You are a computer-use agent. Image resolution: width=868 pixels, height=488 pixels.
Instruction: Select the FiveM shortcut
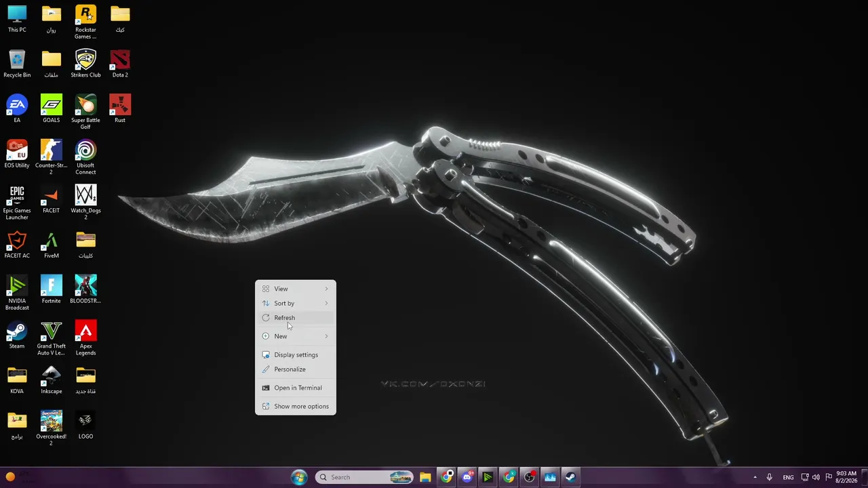click(x=51, y=245)
